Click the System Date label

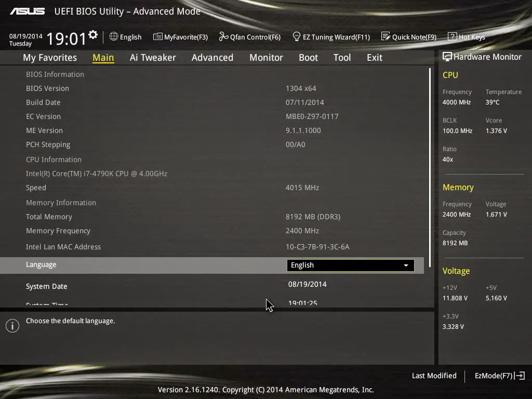point(46,286)
